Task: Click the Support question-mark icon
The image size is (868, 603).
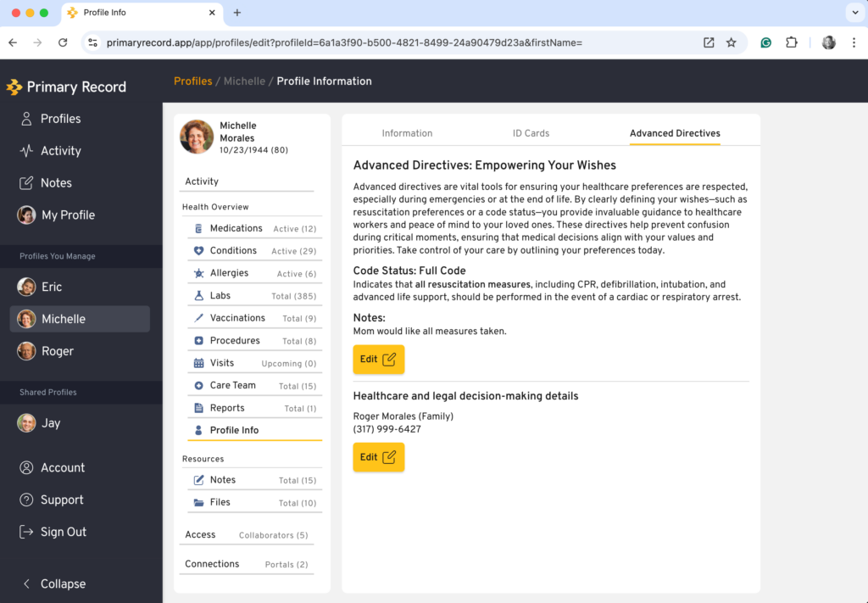Action: 26,500
